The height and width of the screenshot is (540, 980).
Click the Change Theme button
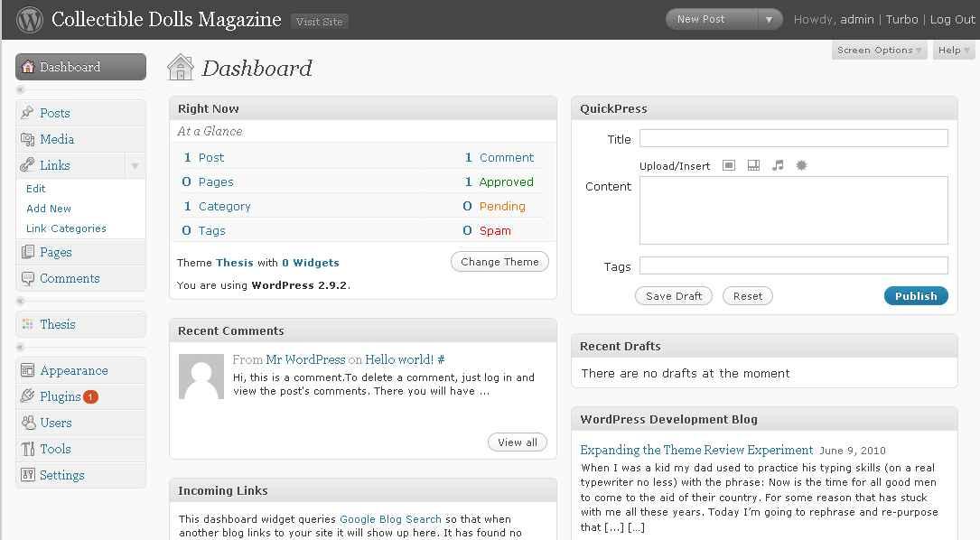click(x=499, y=262)
